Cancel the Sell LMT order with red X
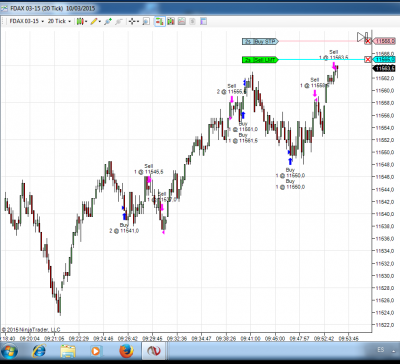This screenshot has height=364, width=400. (x=368, y=60)
